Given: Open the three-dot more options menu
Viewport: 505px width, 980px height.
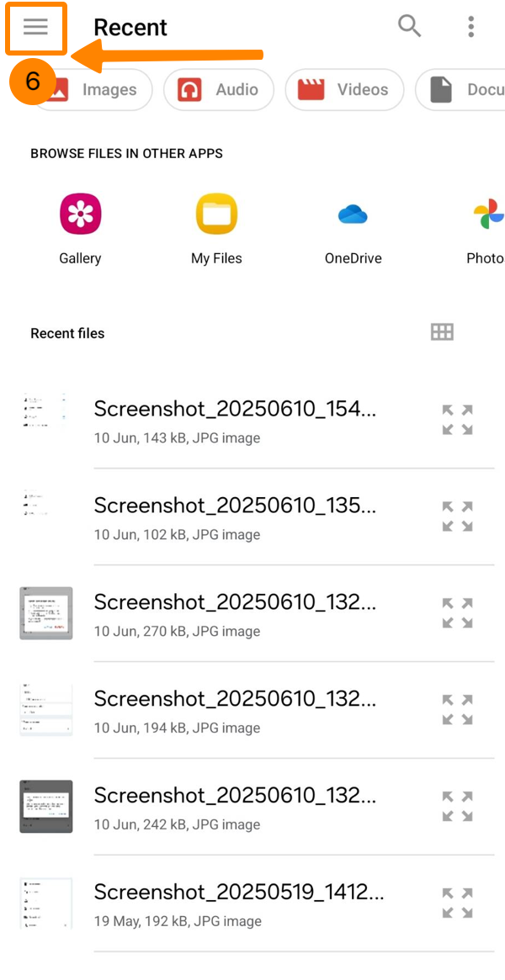Looking at the screenshot, I should [470, 27].
